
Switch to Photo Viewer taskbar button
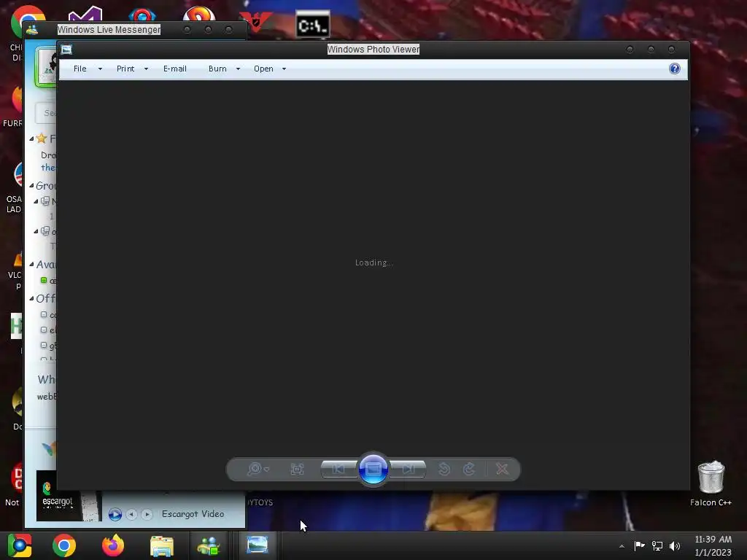click(x=258, y=545)
